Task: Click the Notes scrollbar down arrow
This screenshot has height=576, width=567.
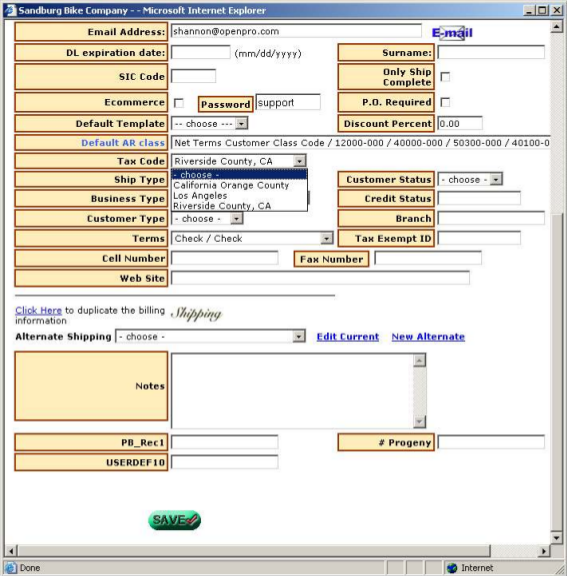Action: 419,421
